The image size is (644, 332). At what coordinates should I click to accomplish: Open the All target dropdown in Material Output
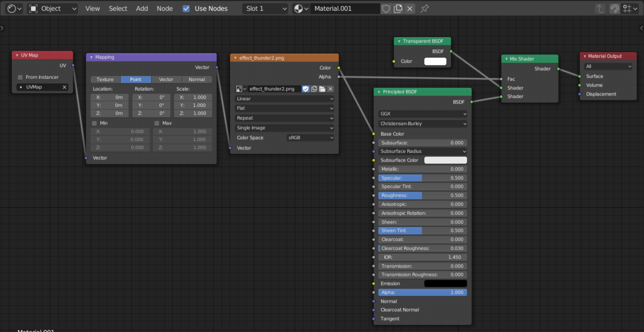(609, 67)
